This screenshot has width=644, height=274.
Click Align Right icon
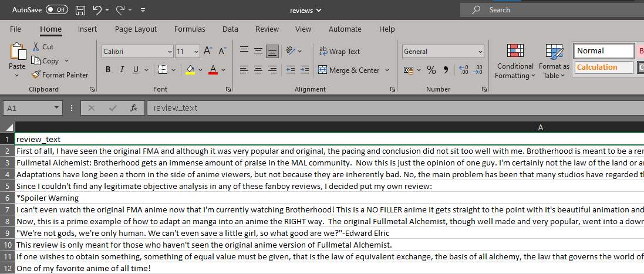[x=272, y=70]
